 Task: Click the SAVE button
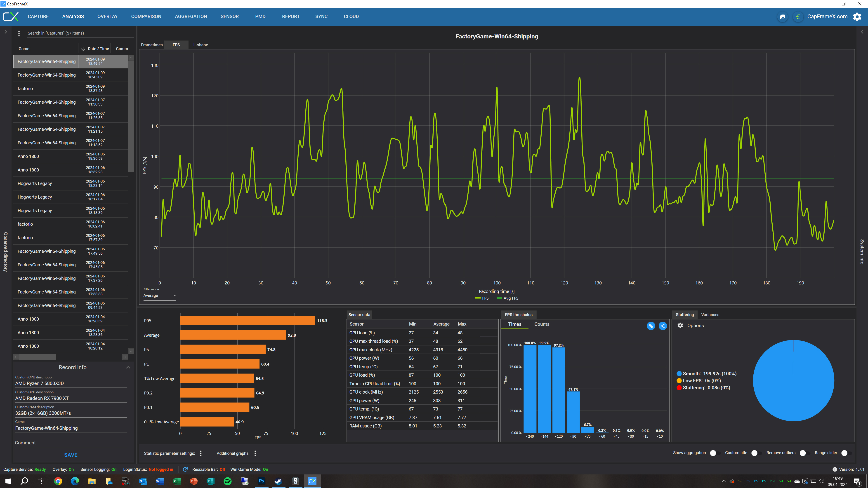point(71,455)
